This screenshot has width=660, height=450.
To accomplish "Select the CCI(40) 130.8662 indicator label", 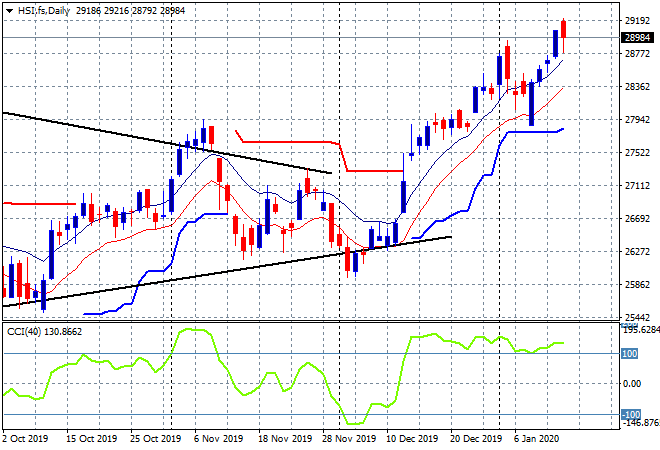I will click(45, 332).
